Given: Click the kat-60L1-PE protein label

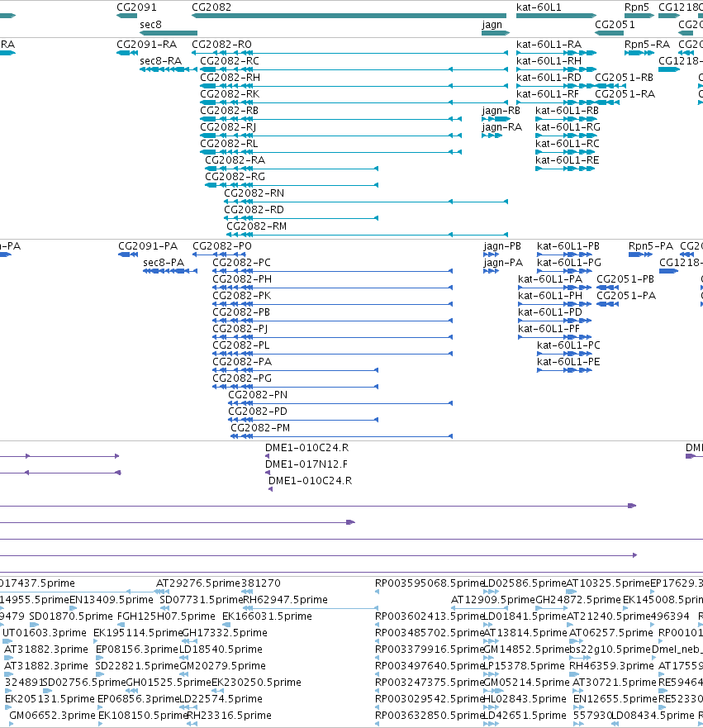Looking at the screenshot, I should [x=568, y=361].
